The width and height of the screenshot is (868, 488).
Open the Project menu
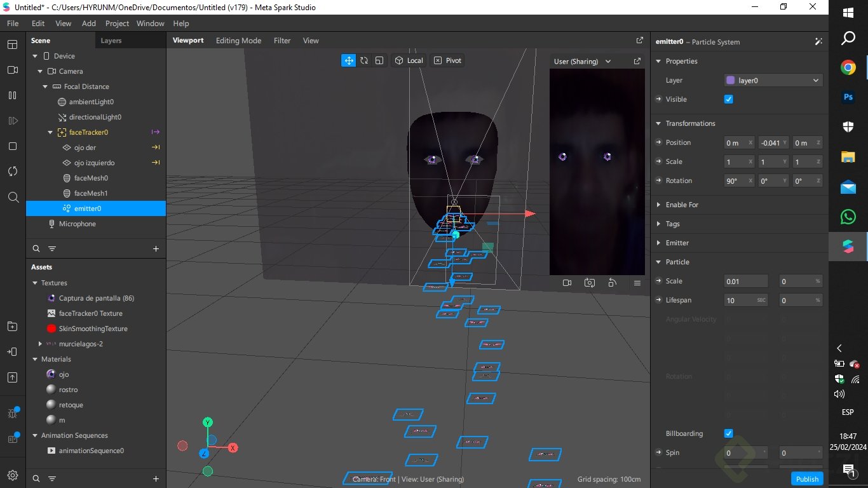point(117,24)
